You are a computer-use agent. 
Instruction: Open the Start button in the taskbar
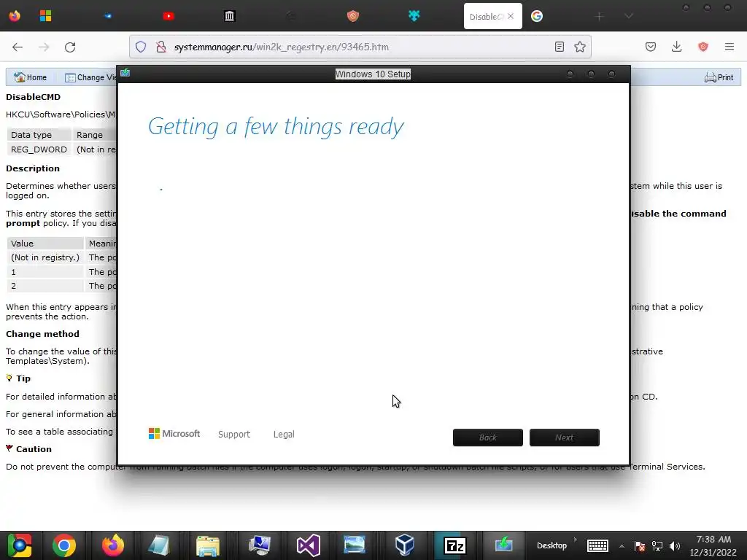click(19, 545)
